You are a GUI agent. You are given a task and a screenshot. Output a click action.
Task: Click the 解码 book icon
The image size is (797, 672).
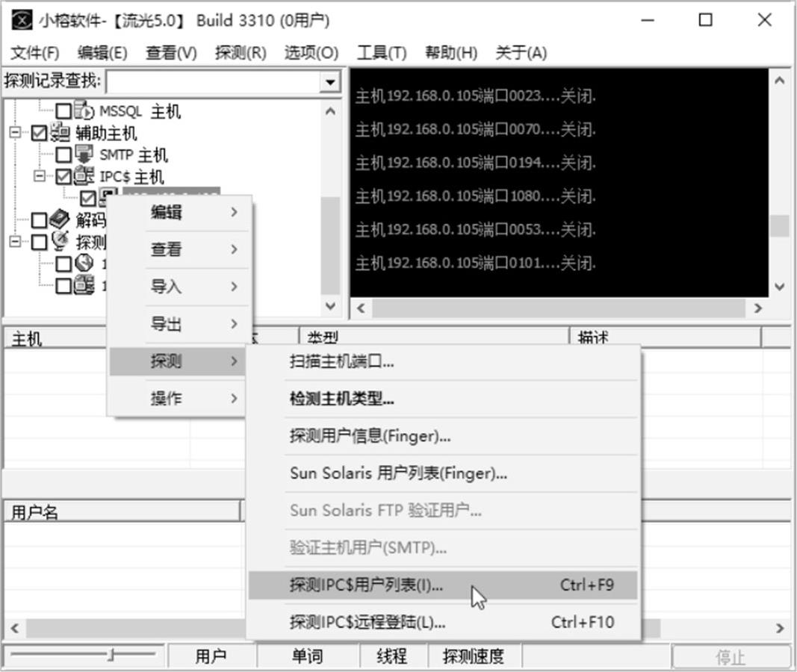coord(60,220)
